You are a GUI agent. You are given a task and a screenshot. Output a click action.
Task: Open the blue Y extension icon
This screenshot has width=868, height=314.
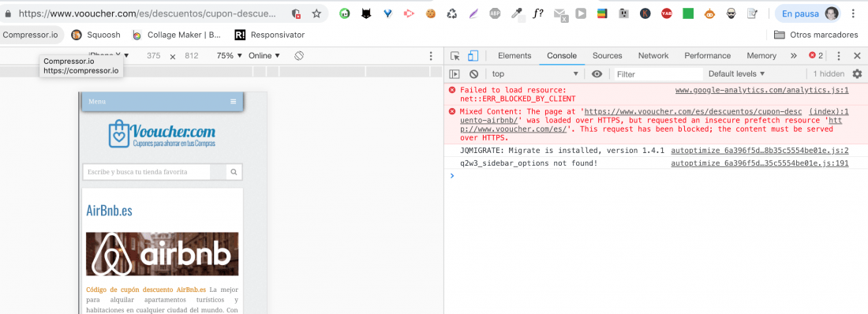388,14
